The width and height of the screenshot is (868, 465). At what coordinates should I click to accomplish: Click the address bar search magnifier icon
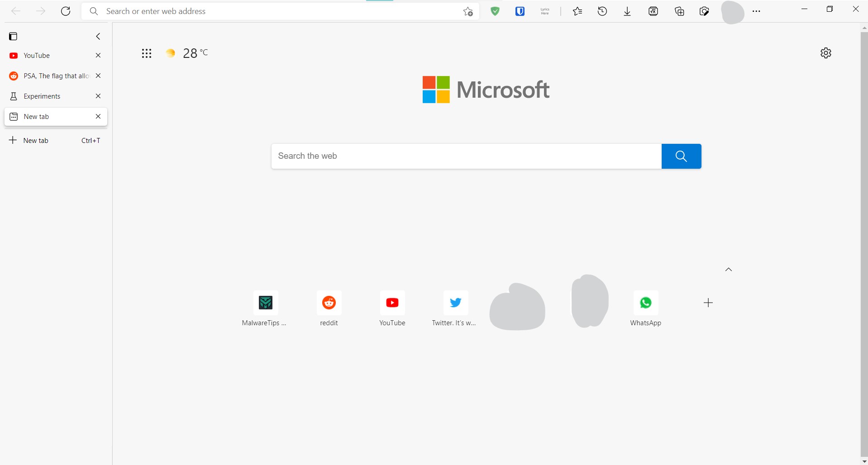(x=94, y=11)
